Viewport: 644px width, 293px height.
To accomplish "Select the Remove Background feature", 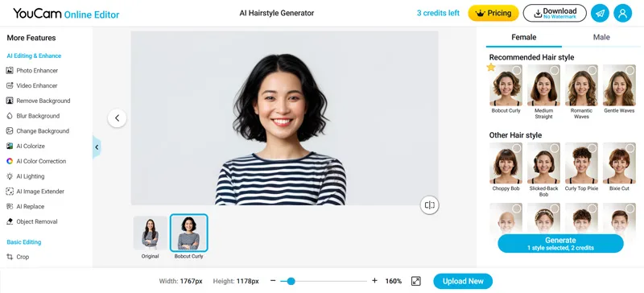I will (x=38, y=101).
